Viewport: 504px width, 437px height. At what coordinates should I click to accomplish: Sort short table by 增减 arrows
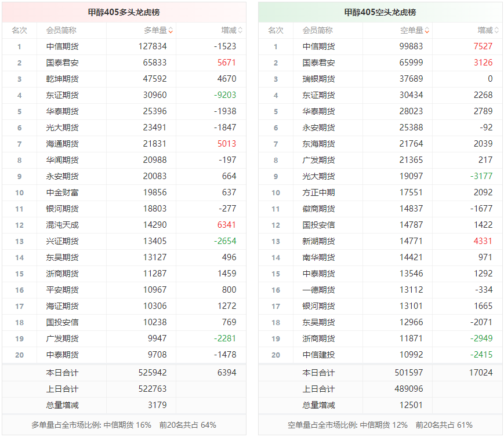496,31
